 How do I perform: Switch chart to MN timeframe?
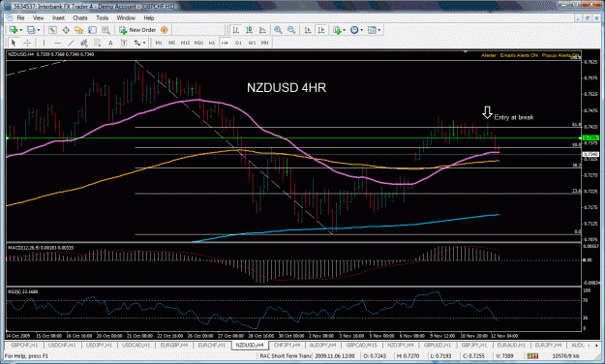264,43
